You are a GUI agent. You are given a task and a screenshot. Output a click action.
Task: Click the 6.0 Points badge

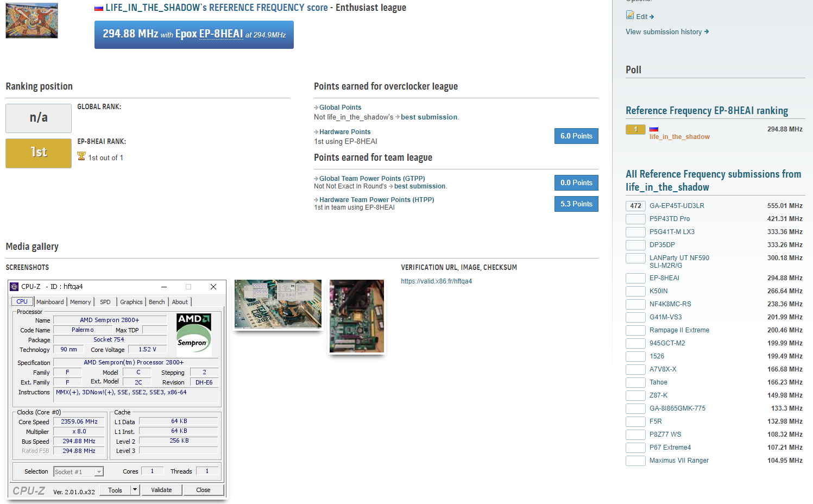pos(576,136)
